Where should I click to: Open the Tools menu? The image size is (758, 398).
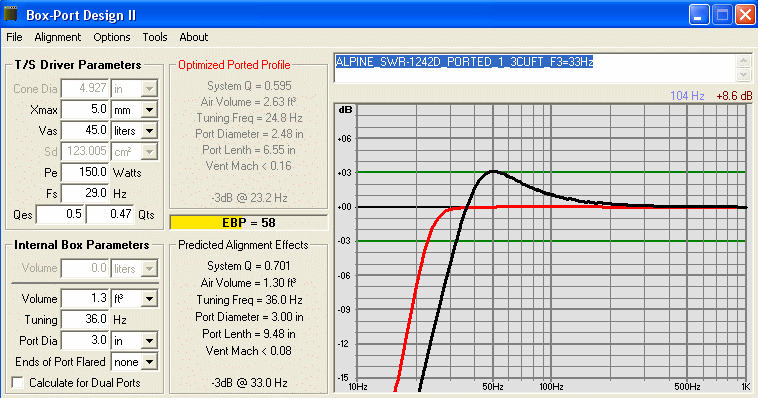pyautogui.click(x=155, y=37)
